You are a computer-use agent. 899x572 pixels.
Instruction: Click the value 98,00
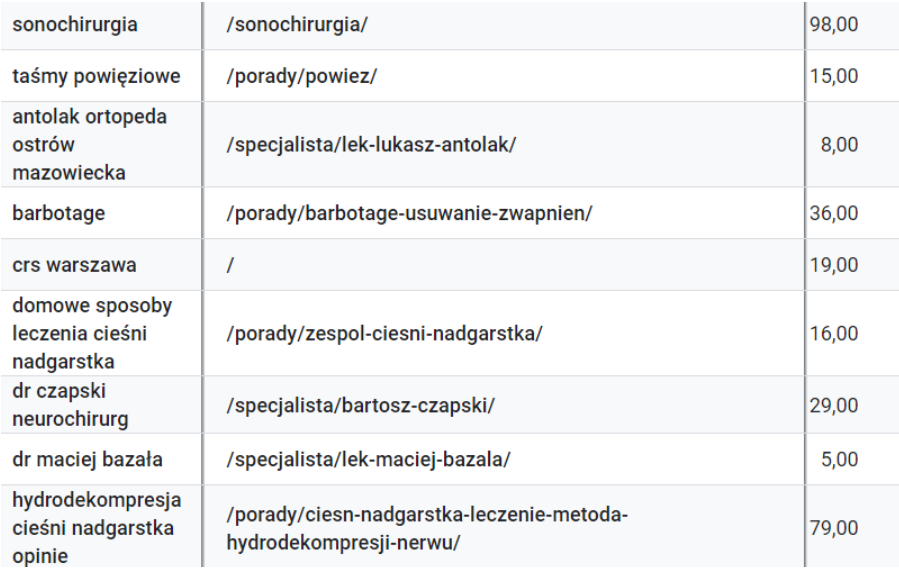pyautogui.click(x=833, y=25)
